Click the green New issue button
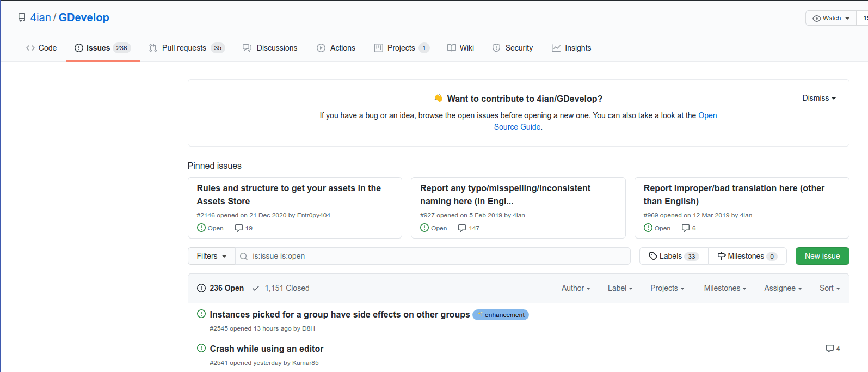This screenshot has height=372, width=868. click(x=822, y=256)
